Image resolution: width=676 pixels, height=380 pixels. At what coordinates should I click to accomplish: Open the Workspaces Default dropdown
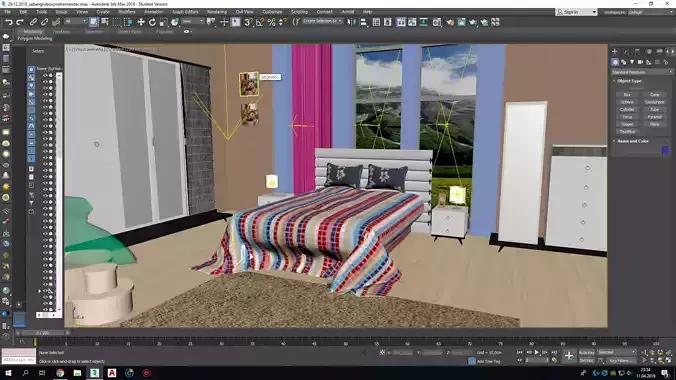(650, 12)
